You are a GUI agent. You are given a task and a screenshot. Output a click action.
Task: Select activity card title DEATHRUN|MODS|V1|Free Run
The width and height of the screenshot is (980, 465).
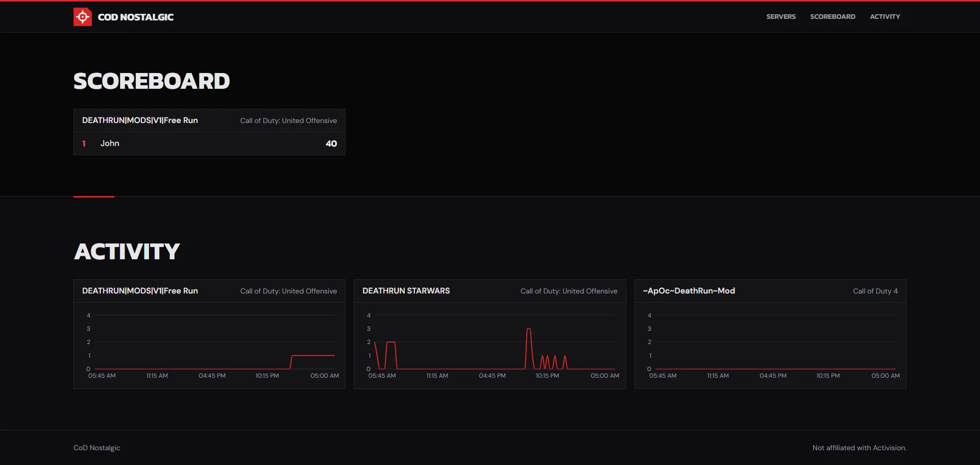[140, 291]
